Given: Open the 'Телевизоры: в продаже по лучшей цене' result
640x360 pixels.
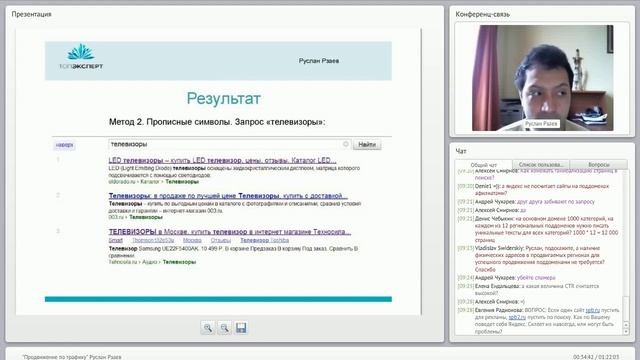Looking at the screenshot, I should point(228,196).
